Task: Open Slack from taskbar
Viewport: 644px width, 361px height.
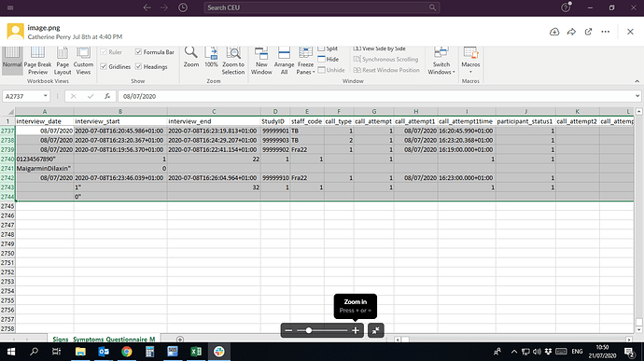Action: 219,352
